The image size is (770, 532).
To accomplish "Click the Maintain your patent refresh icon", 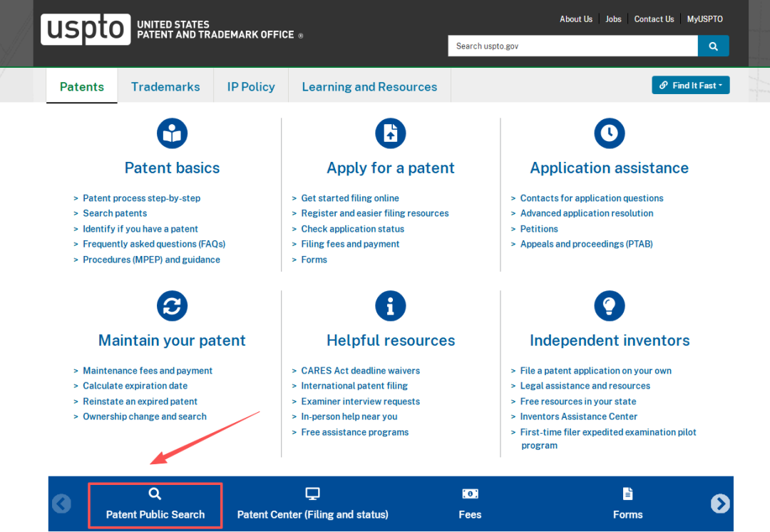I will (x=172, y=306).
